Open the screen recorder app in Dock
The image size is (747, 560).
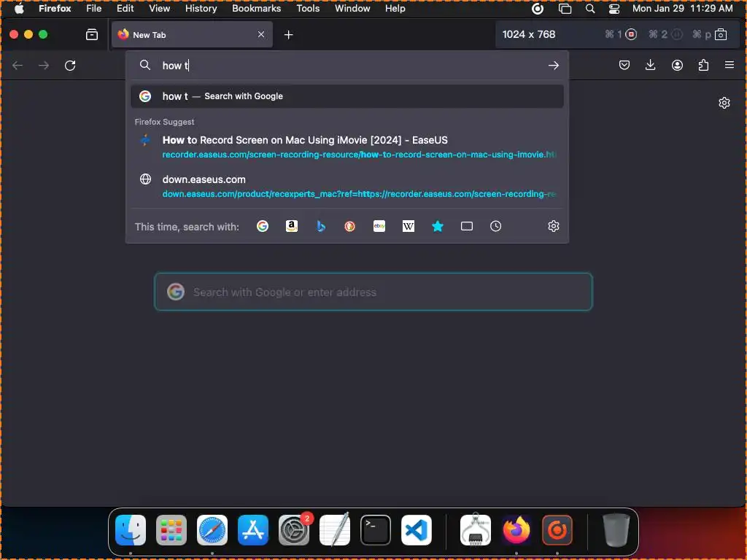click(x=557, y=530)
